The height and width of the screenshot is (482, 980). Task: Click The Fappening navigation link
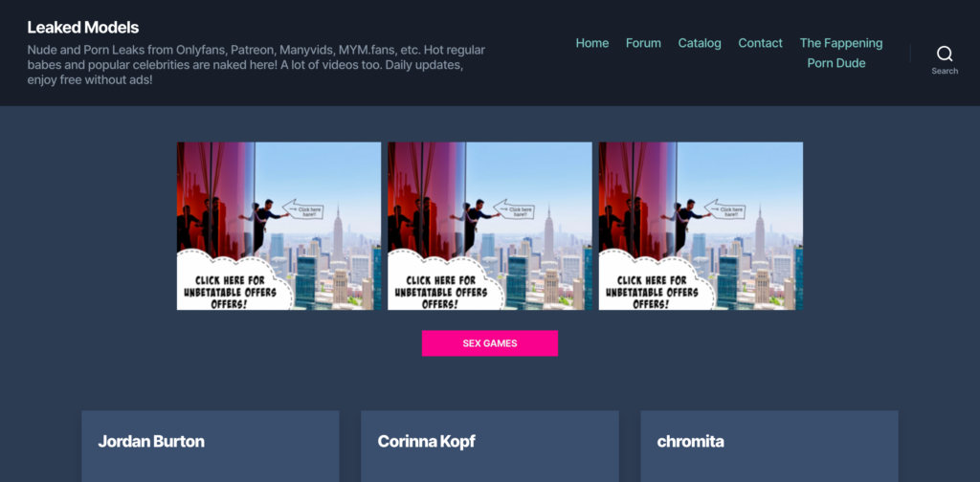coord(840,43)
